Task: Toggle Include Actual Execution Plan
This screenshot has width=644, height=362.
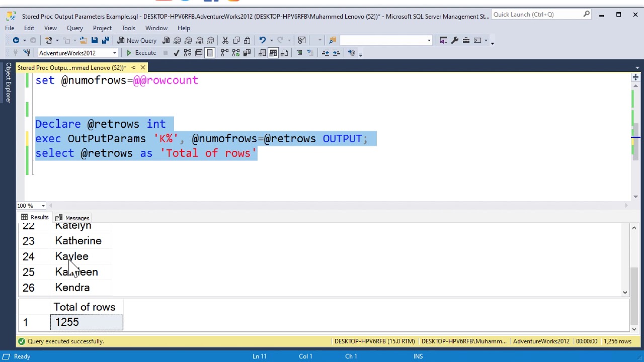Action: coord(225,53)
